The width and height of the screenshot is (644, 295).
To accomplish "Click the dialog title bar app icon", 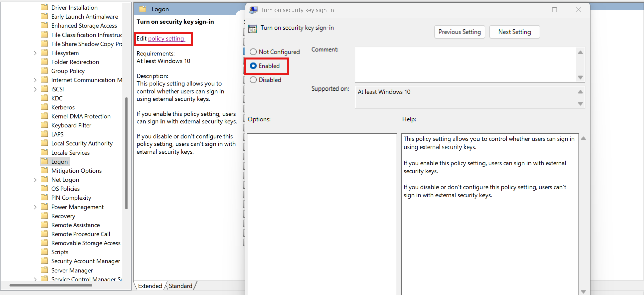I will click(x=254, y=10).
